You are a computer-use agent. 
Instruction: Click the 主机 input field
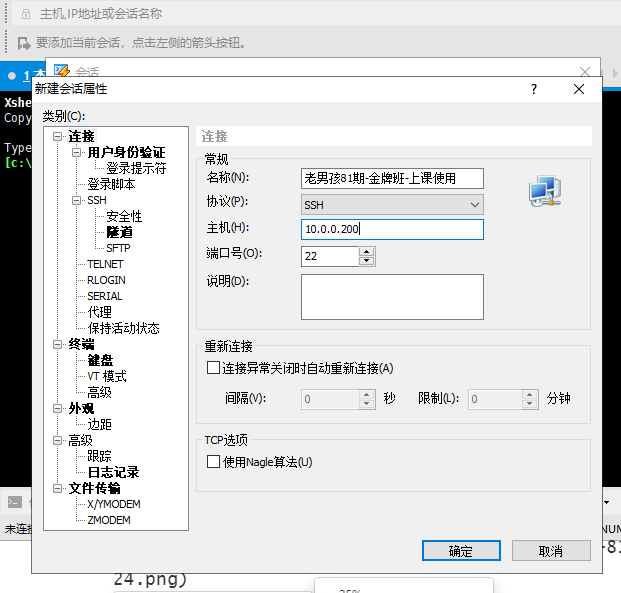392,229
